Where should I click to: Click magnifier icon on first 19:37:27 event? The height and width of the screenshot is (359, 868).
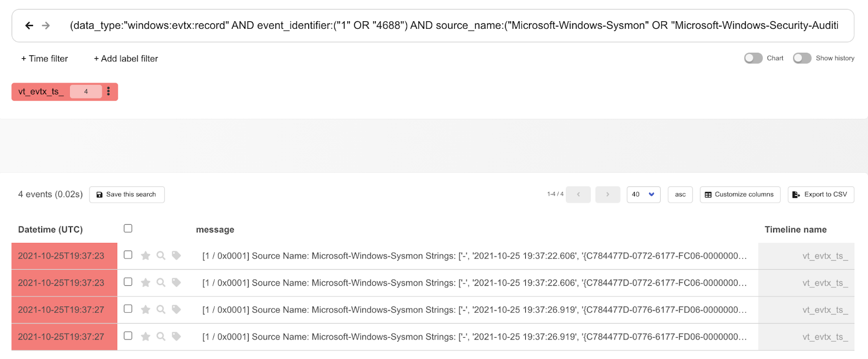[161, 310]
